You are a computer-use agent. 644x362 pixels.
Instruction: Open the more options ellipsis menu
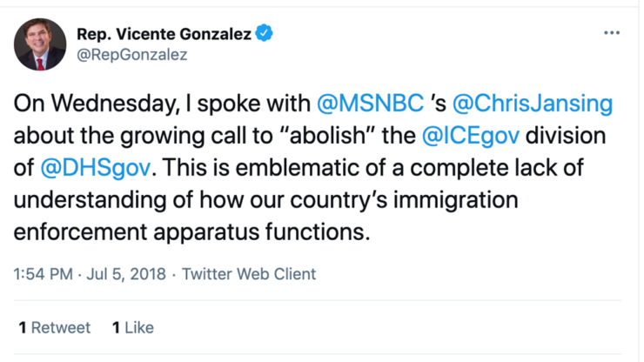pos(612,33)
